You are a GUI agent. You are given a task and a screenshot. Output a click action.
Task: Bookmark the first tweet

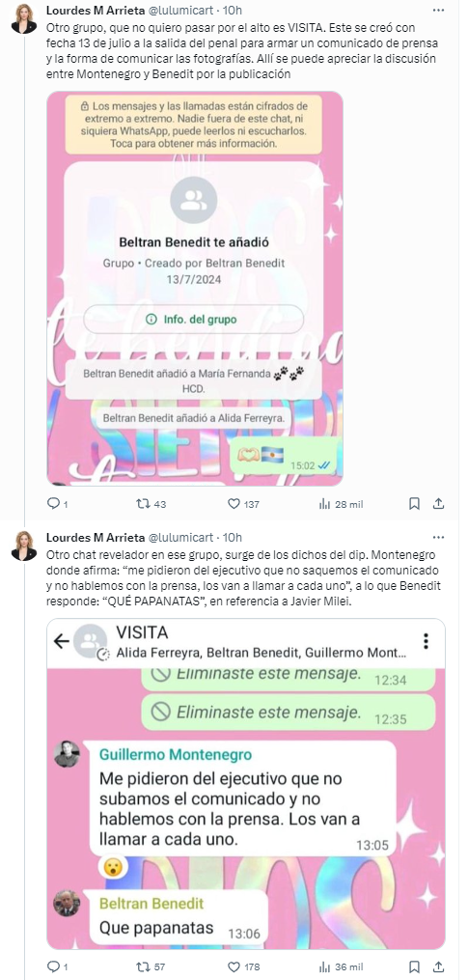(x=414, y=504)
